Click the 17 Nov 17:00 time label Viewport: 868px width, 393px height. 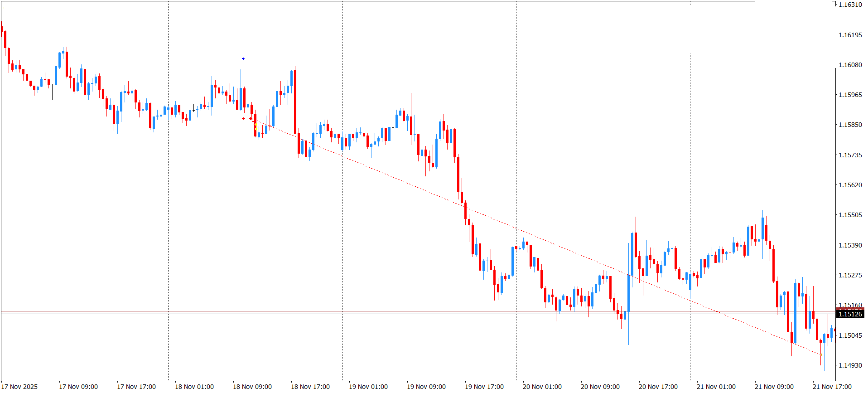pos(136,387)
